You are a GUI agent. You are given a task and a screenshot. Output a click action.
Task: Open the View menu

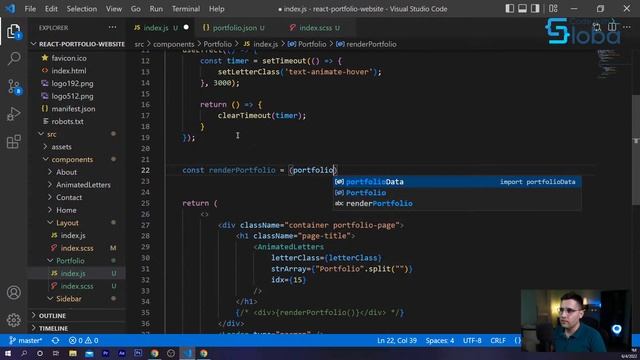114,9
